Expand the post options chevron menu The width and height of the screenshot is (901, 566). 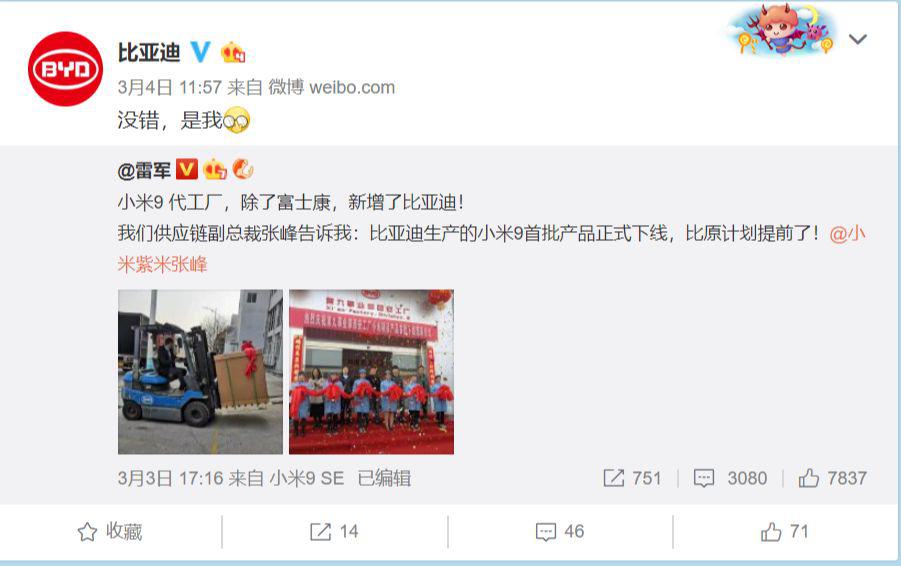(x=857, y=39)
